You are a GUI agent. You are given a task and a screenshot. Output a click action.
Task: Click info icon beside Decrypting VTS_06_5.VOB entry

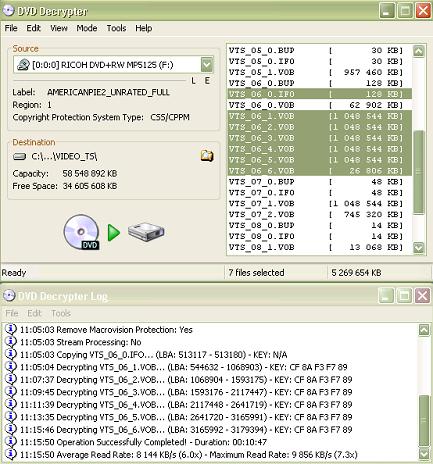click(x=11, y=416)
